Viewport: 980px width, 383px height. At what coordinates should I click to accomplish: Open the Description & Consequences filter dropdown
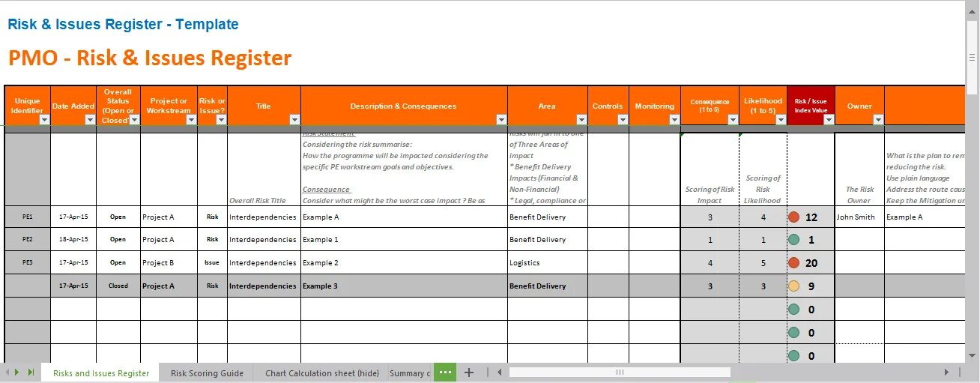pos(501,120)
